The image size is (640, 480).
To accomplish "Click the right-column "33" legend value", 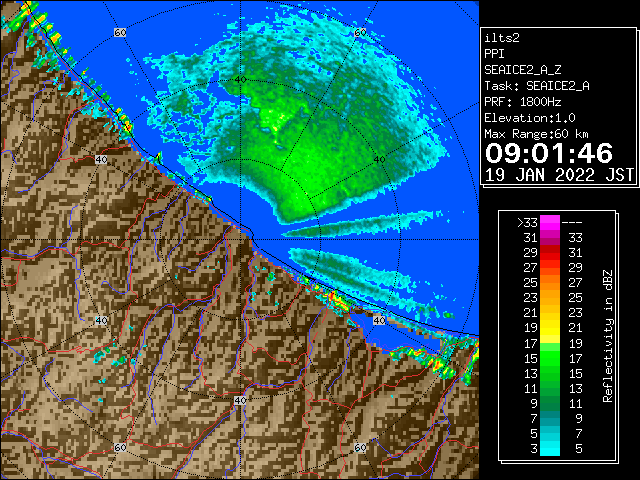I will point(576,238).
